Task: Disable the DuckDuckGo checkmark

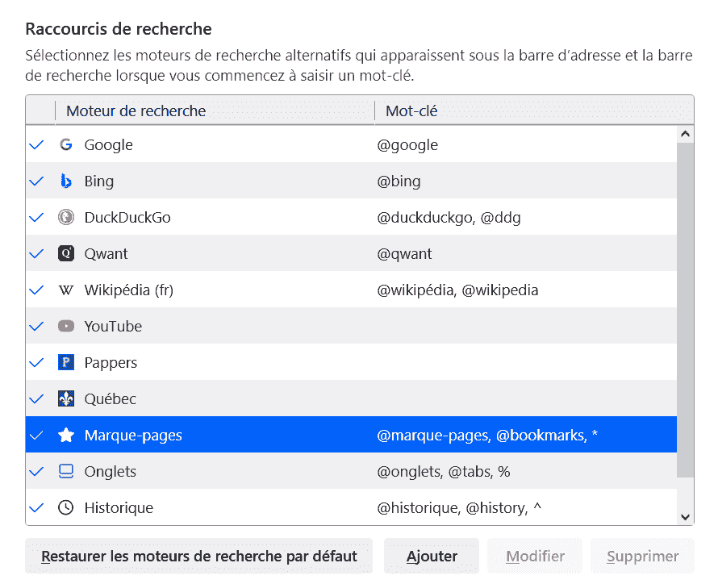Action: click(x=36, y=217)
